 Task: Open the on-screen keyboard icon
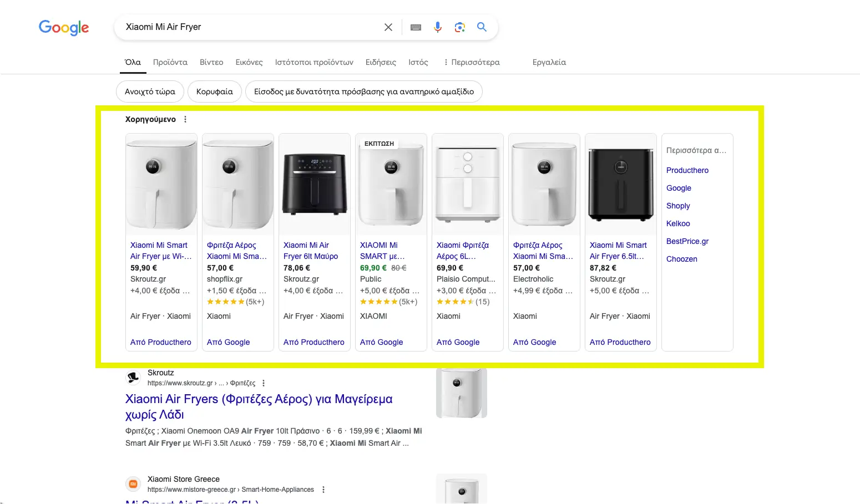[x=416, y=27]
